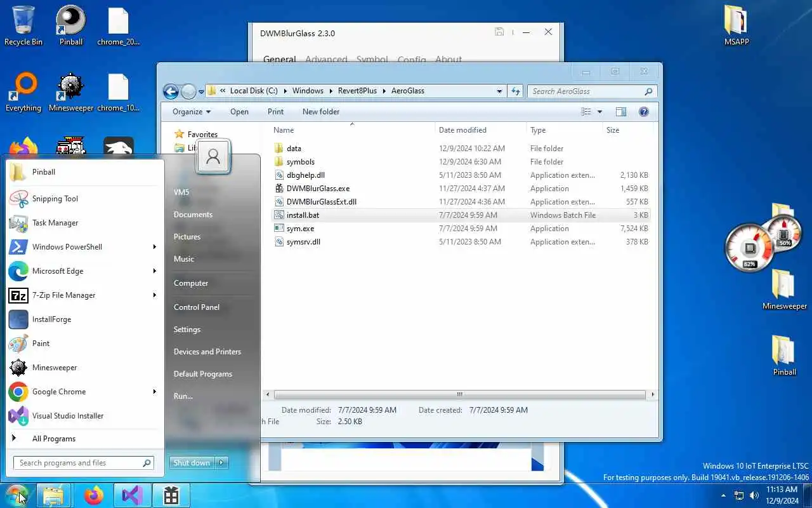Click Print in Explorer toolbar
The height and width of the screenshot is (508, 812).
[275, 112]
